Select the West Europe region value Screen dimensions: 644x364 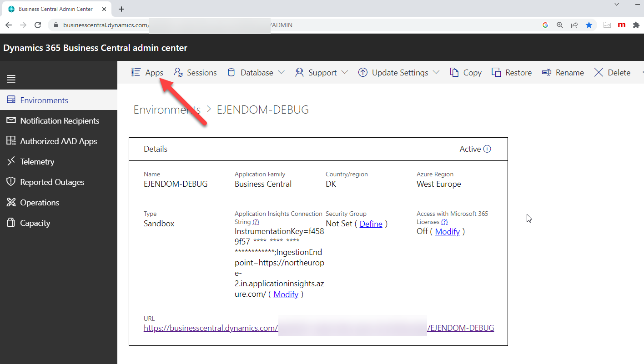coord(439,184)
